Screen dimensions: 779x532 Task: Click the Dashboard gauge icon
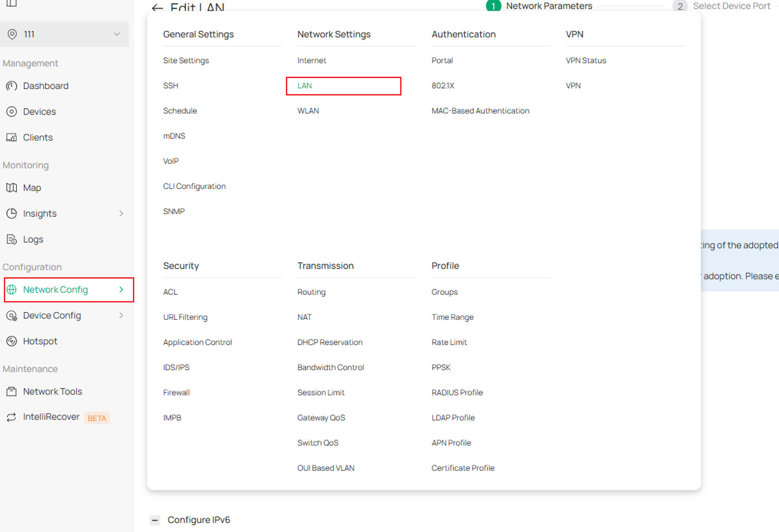pos(12,86)
